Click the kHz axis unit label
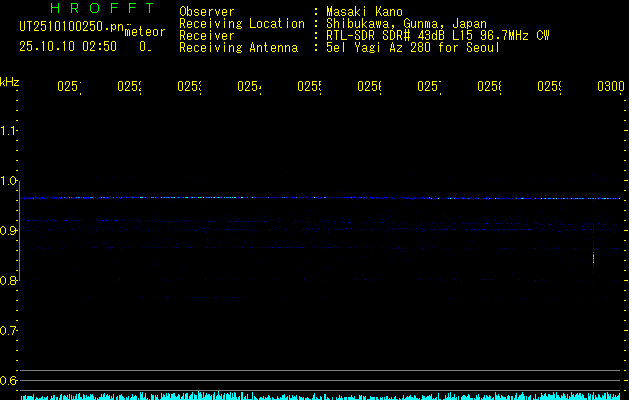Screen dimensions: 629x400 pos(10,81)
